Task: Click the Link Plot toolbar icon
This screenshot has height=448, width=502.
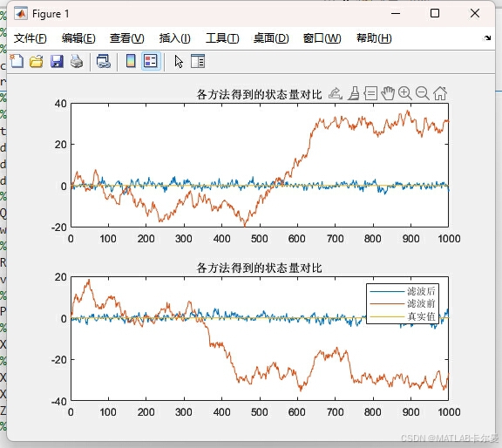Action: pyautogui.click(x=104, y=61)
